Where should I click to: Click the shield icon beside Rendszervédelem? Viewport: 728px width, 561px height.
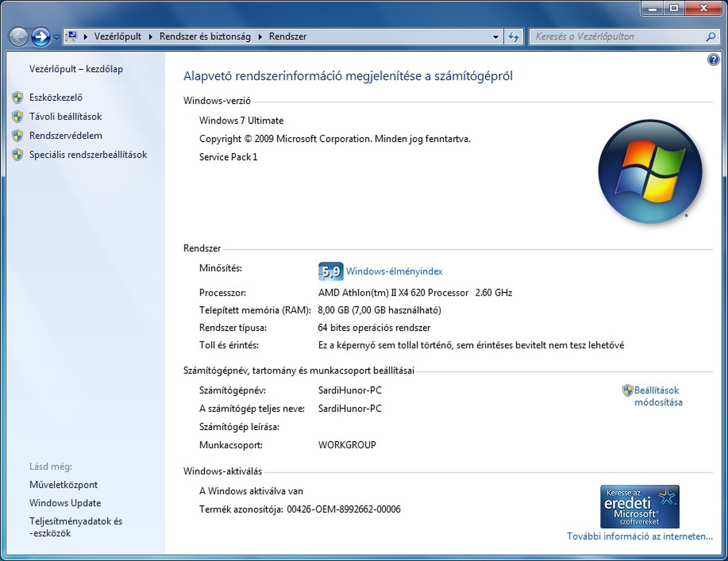pyautogui.click(x=18, y=136)
